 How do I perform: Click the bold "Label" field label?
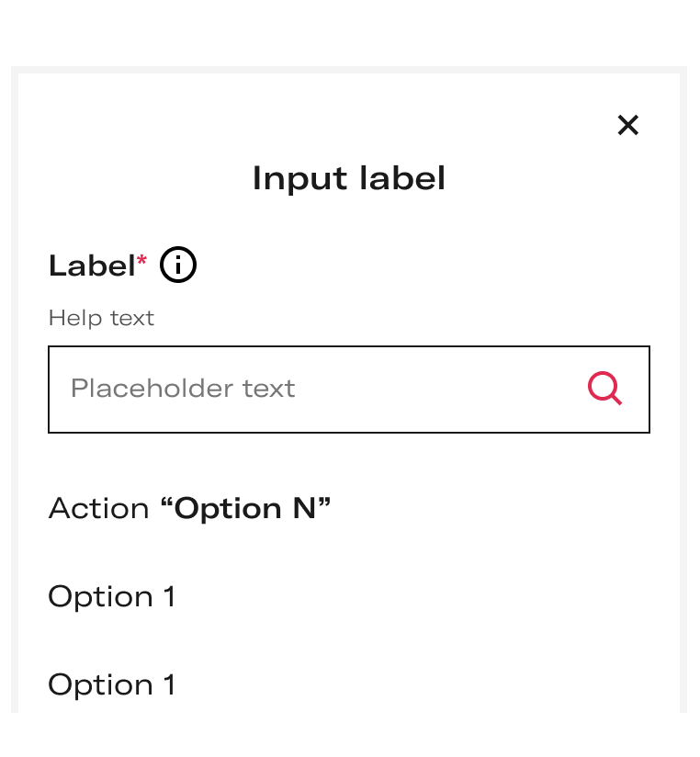92,266
